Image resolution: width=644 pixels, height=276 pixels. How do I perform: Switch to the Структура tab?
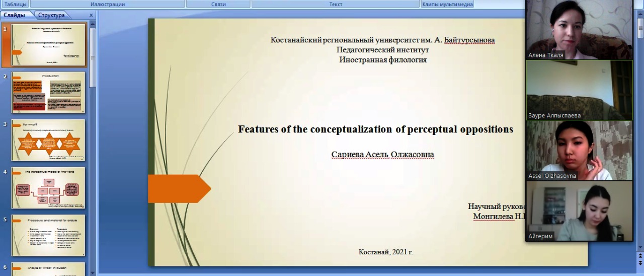[x=51, y=15]
